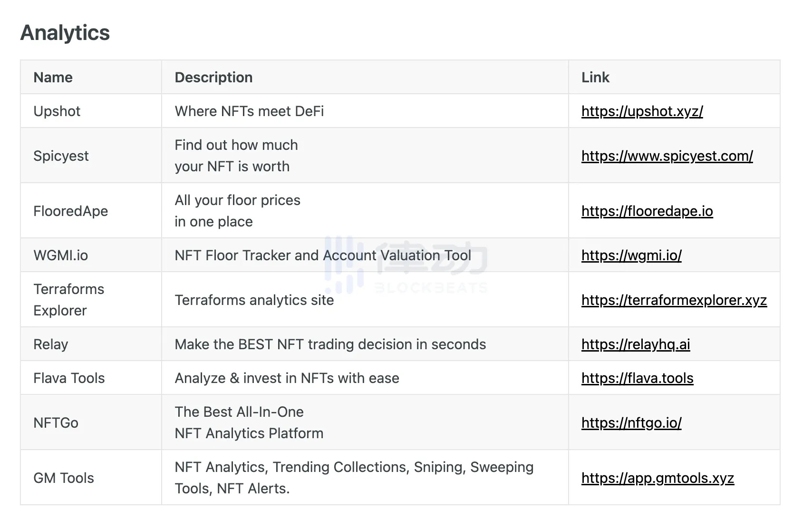
Task: Click the FlooredApe name cell
Action: [70, 211]
